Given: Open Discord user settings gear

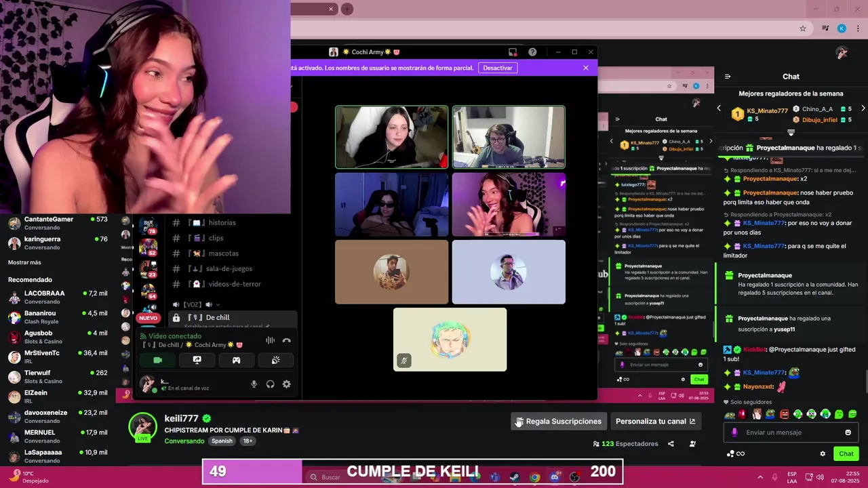Looking at the screenshot, I should 286,384.
